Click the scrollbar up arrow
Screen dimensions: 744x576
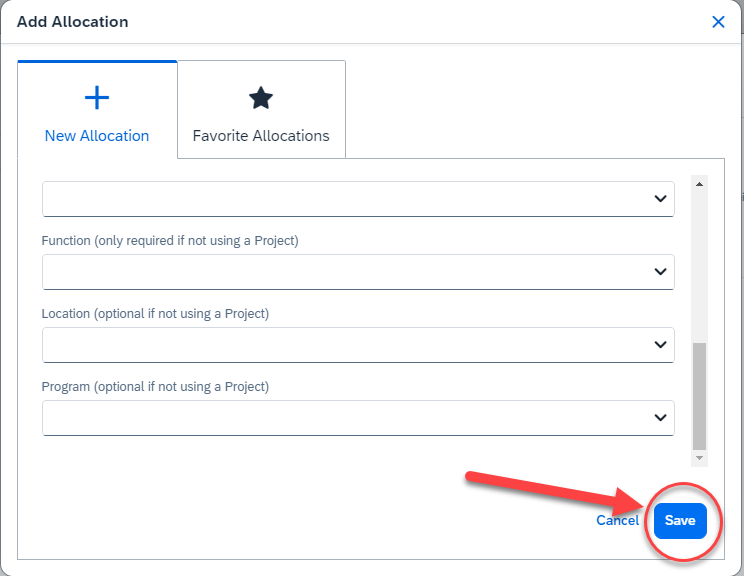click(x=699, y=185)
